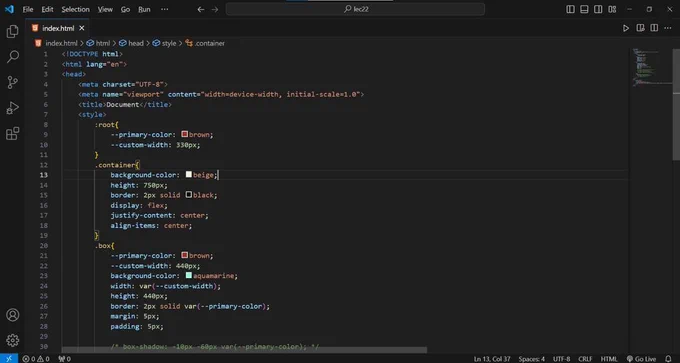Run the file with the play icon
Viewport: 680px width, 363px height.
pyautogui.click(x=626, y=28)
